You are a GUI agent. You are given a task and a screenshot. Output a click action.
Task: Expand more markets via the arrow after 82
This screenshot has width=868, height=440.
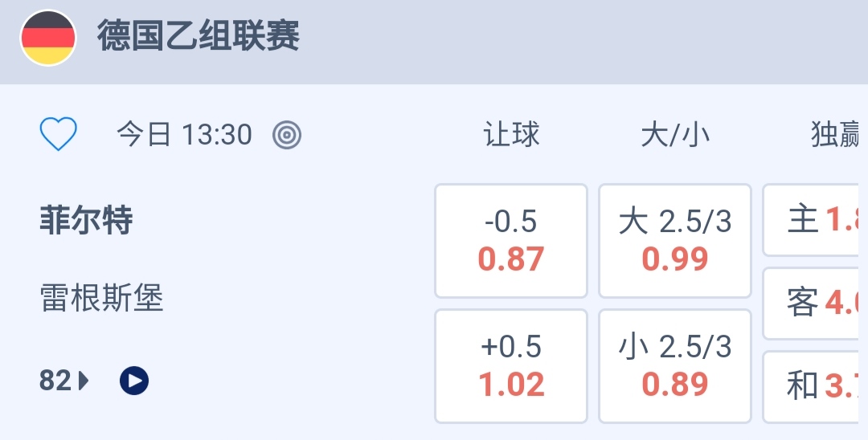84,380
